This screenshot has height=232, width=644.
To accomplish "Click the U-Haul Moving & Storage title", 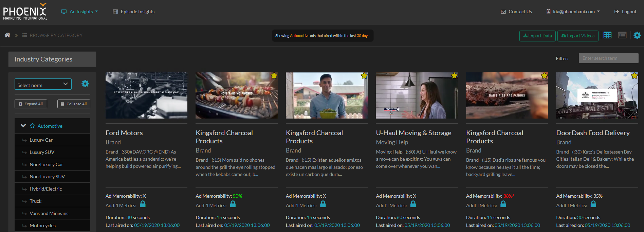I will tap(413, 133).
